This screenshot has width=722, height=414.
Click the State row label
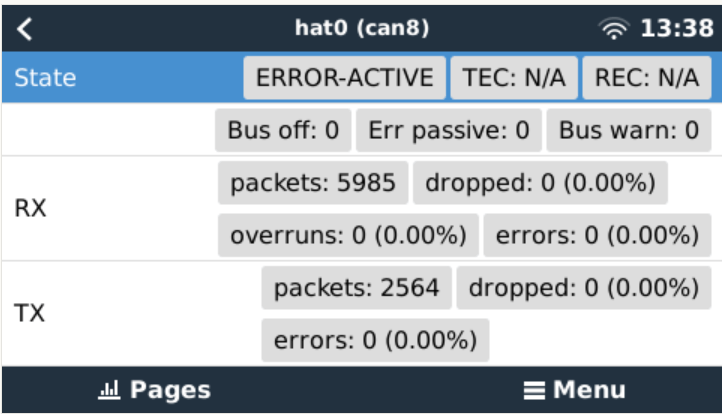coord(45,78)
